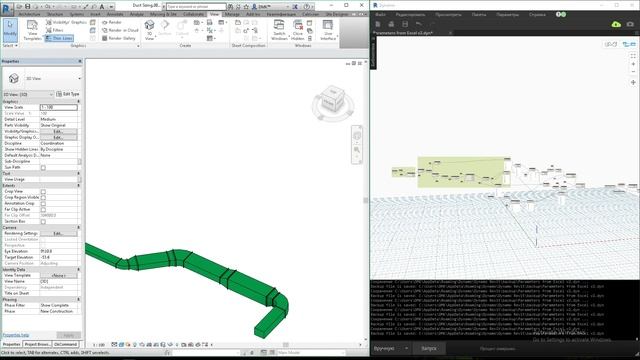Collapse the Camera section in Properties
The height and width of the screenshot is (360, 640).
point(79,227)
